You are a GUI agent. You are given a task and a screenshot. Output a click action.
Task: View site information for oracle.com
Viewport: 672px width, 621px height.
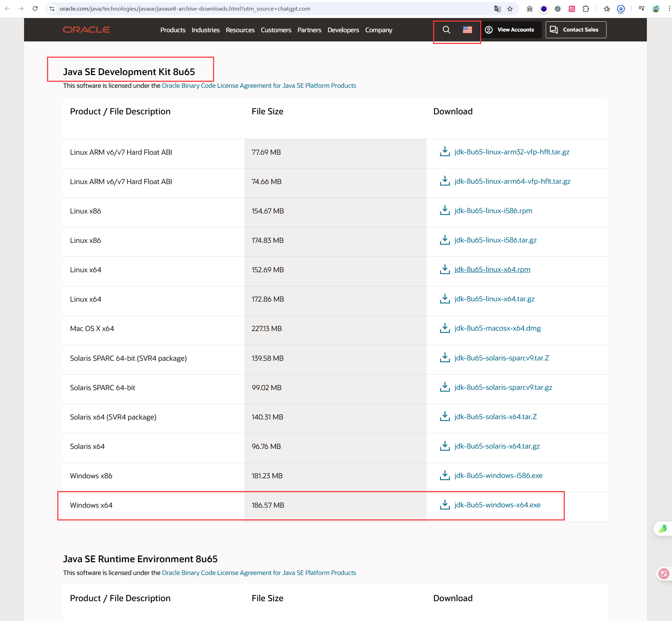(x=52, y=8)
